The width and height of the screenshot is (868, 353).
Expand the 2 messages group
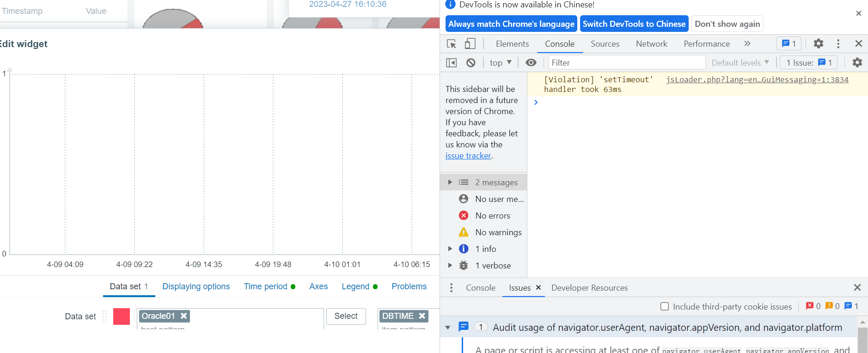(450, 183)
